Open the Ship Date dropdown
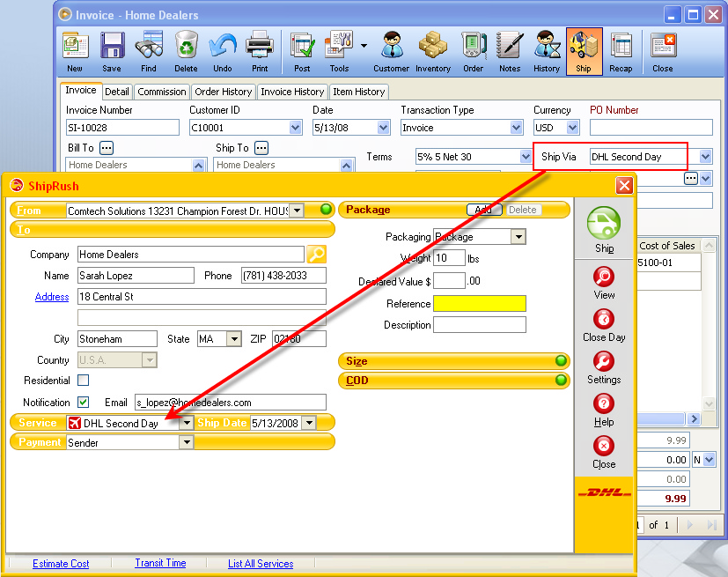The width and height of the screenshot is (728, 577). tap(309, 423)
